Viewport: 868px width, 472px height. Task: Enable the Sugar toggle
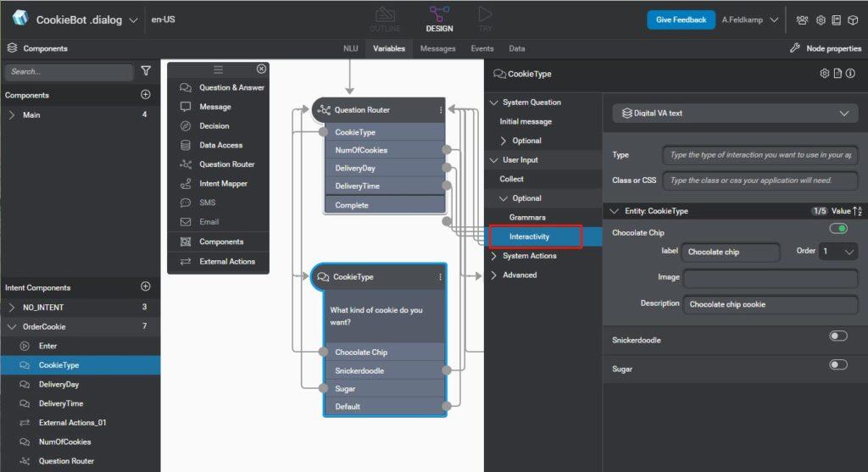coord(837,365)
